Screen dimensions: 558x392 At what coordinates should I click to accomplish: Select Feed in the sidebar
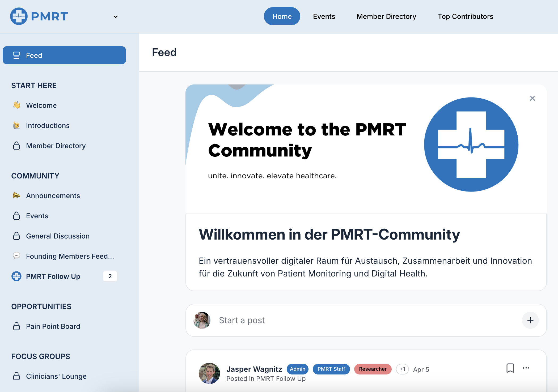tap(64, 55)
